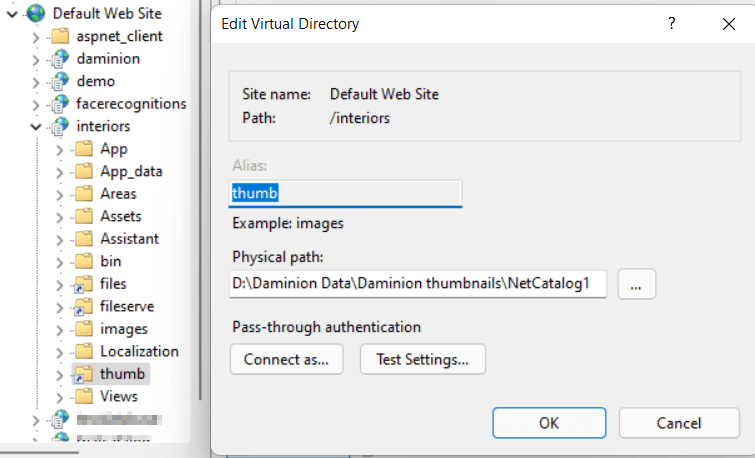
Task: Collapse the interiors tree node
Action: coord(36,127)
